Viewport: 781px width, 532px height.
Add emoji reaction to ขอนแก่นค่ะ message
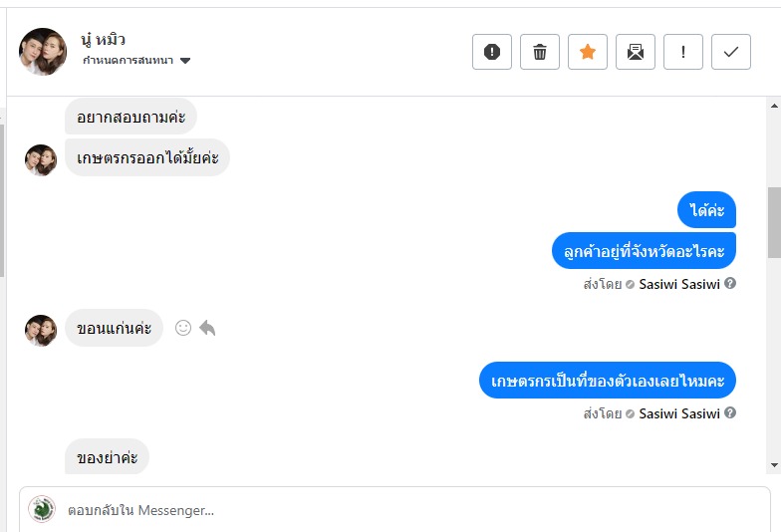pyautogui.click(x=183, y=328)
